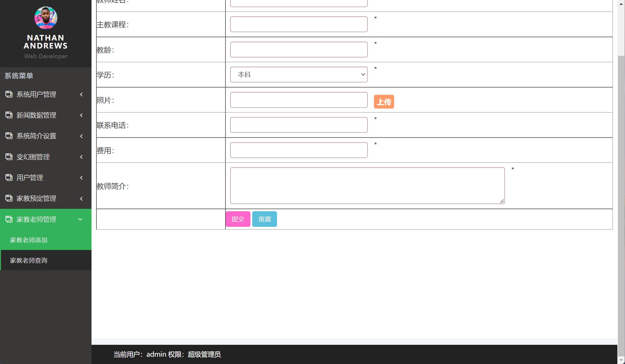625x364 pixels.
Task: Click the Nathan Andrews profile avatar
Action: point(46,18)
